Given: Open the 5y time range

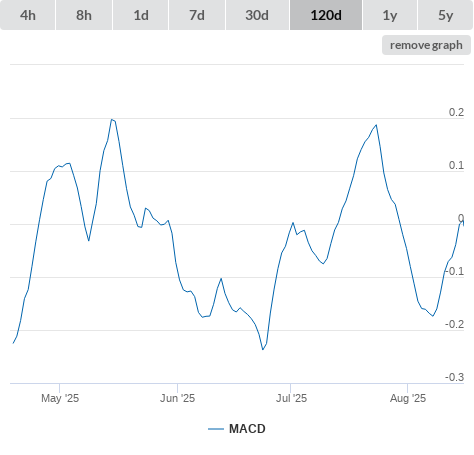Looking at the screenshot, I should click(x=445, y=15).
